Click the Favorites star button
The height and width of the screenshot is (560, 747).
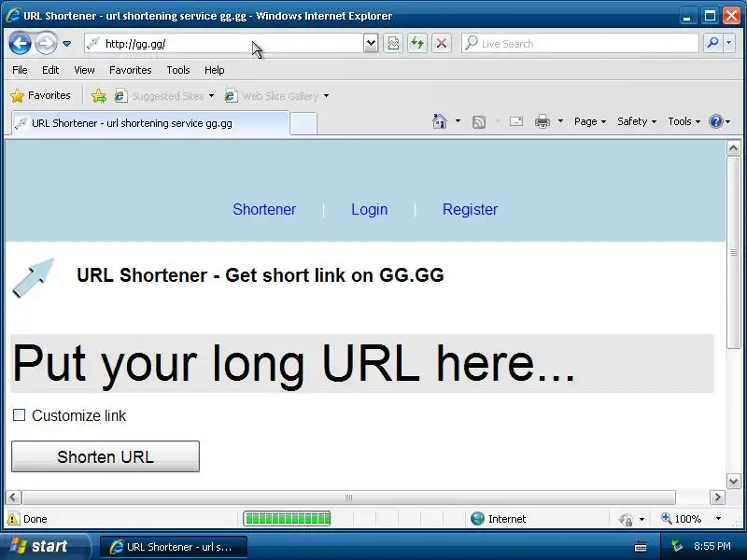click(x=40, y=96)
